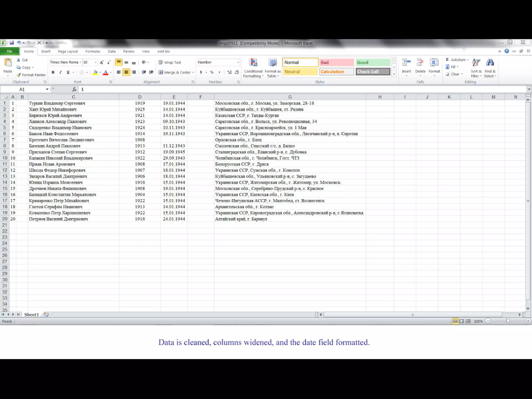
Task: Click the Copy icon
Action: (x=18, y=67)
